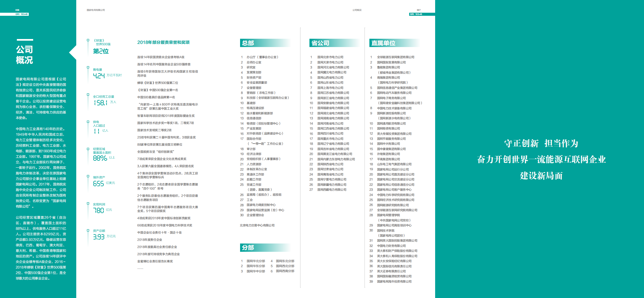
Task: Click the GRI 102-45 tag on page 006
Action: 22,14
